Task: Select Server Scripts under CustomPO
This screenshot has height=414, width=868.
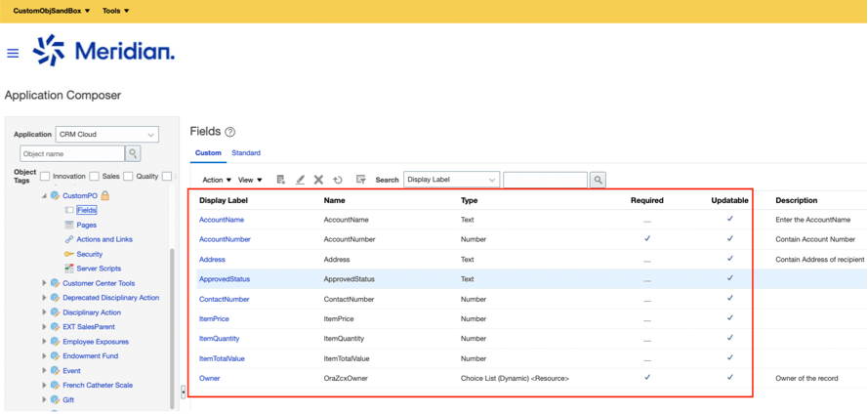Action: 99,269
